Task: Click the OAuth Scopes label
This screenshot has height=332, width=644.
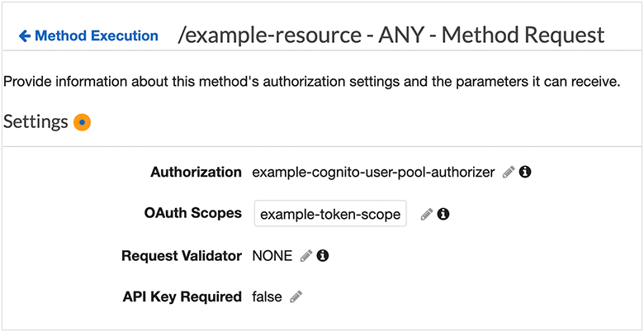Action: pyautogui.click(x=193, y=213)
